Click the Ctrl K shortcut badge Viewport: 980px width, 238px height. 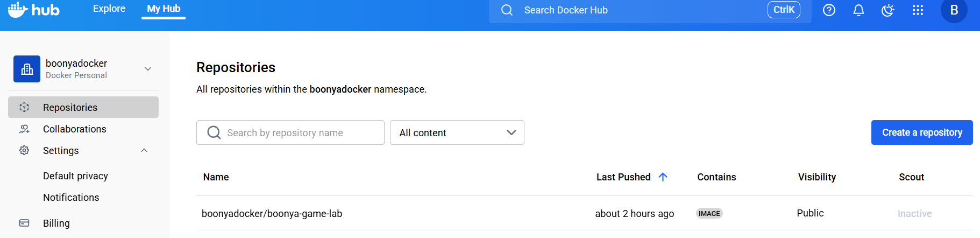(784, 10)
